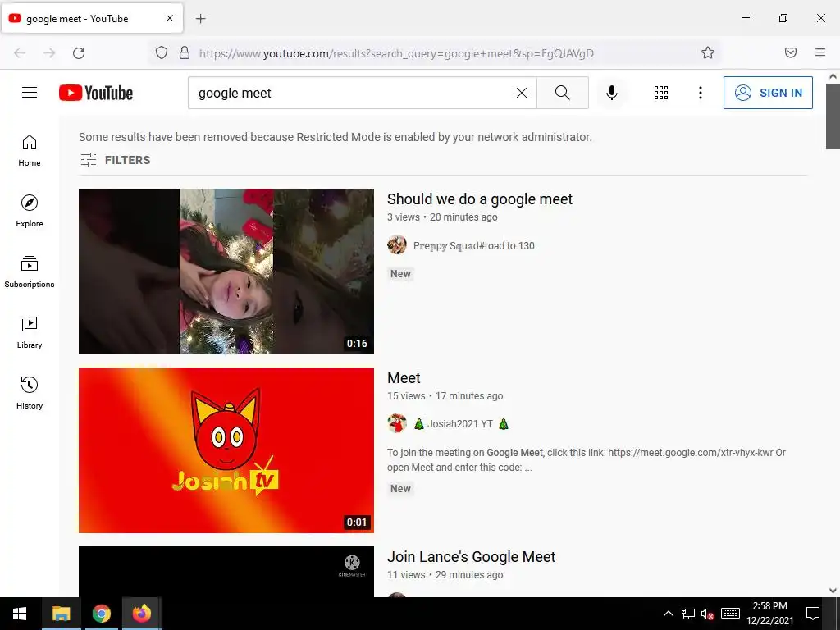Screen dimensions: 840x630
Task: Click the Meet video description snippet
Action: pos(586,459)
